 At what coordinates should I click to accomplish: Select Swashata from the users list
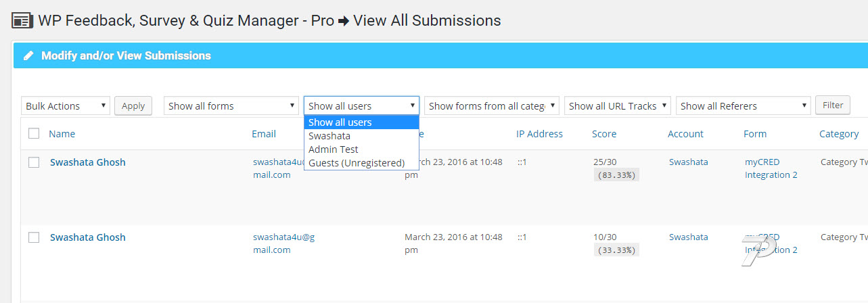329,136
